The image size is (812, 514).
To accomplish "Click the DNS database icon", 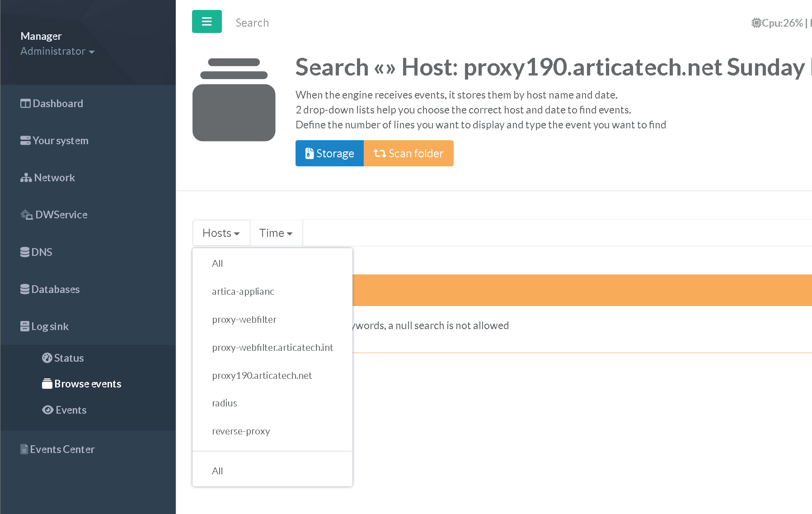I will point(25,252).
